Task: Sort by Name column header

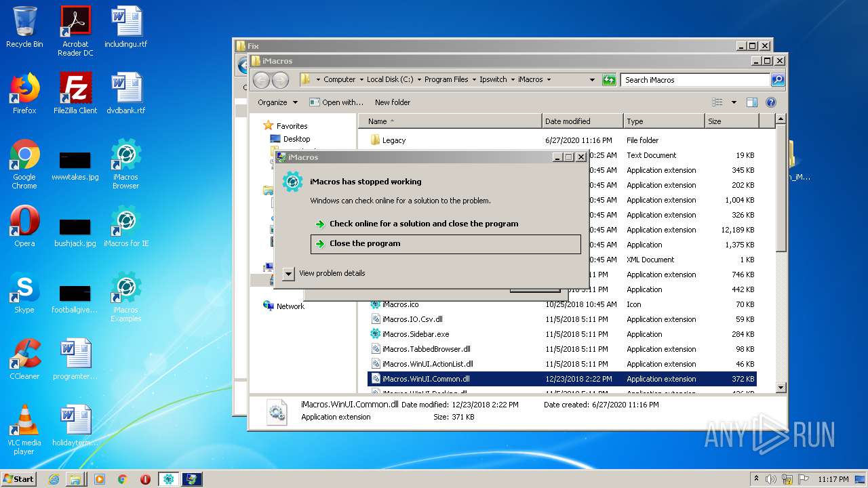Action: (x=450, y=121)
